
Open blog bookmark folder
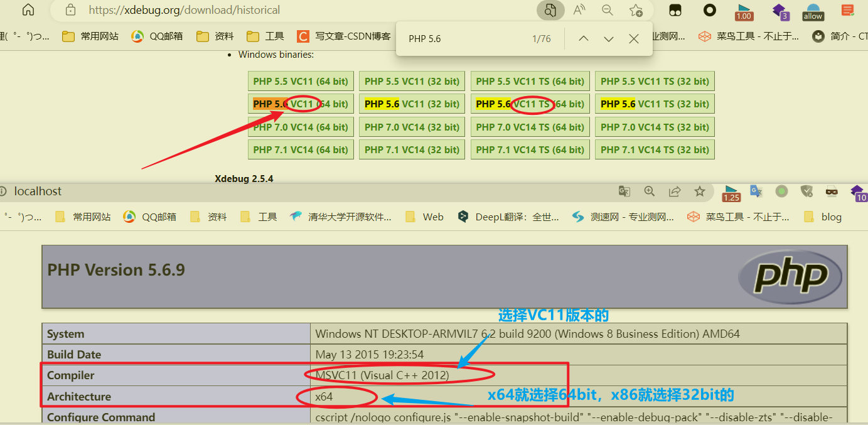click(x=823, y=217)
